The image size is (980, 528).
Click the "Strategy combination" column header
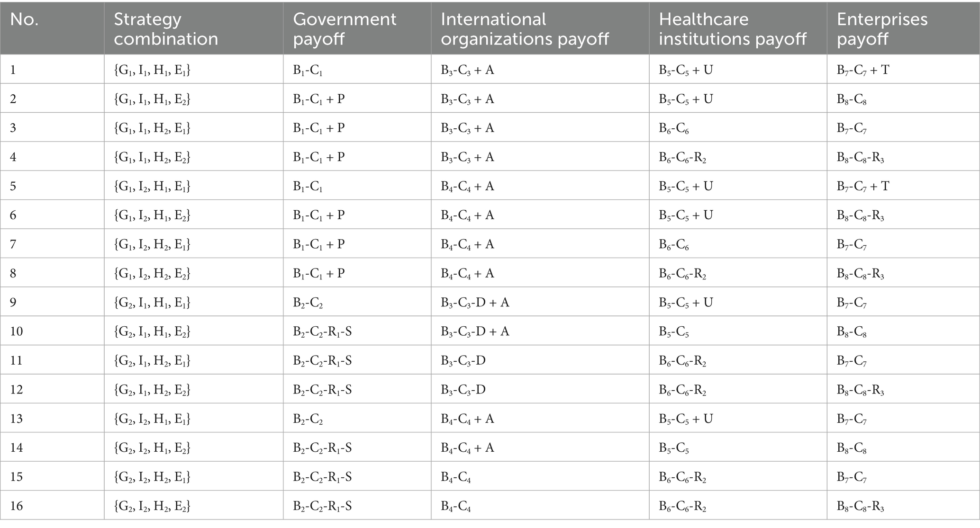point(166,29)
